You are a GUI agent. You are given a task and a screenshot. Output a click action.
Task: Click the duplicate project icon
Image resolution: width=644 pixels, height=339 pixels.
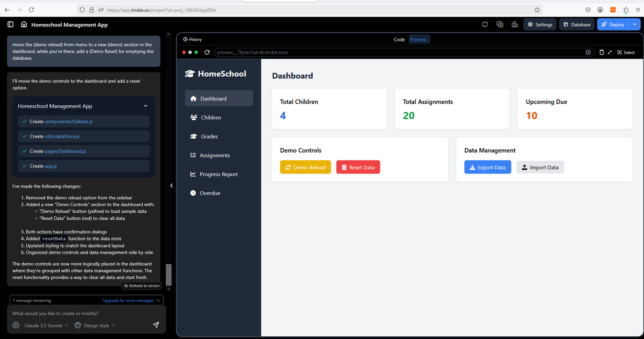pyautogui.click(x=500, y=24)
